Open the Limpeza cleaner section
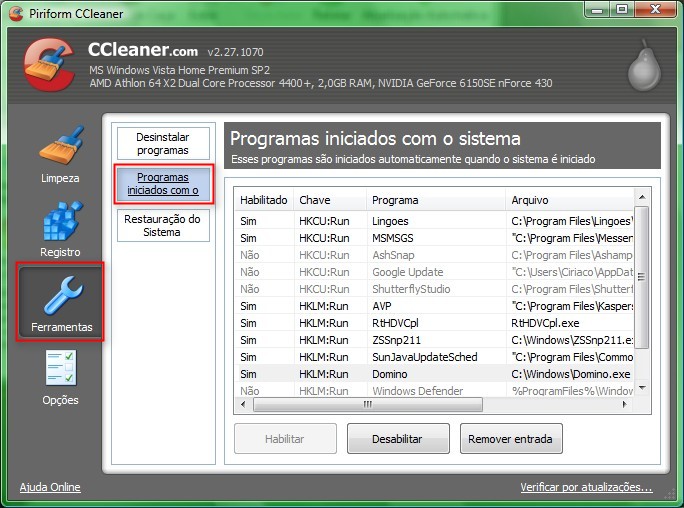684x508 pixels. pos(60,154)
